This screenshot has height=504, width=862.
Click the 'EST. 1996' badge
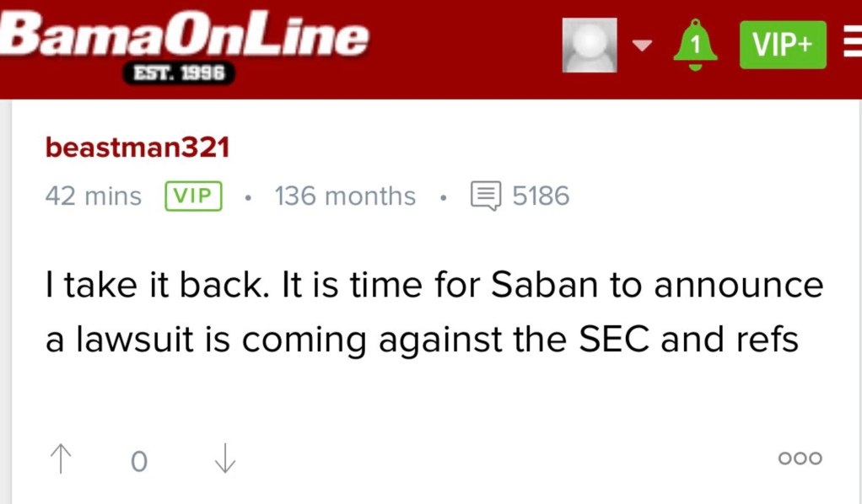tap(177, 73)
